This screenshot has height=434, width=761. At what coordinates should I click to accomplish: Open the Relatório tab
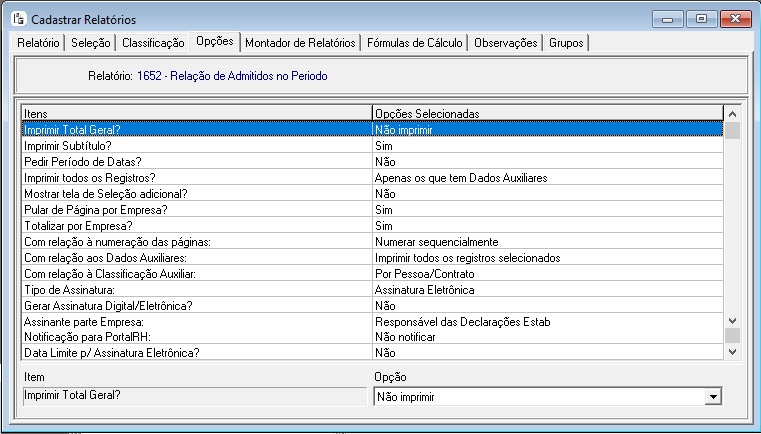[39, 43]
